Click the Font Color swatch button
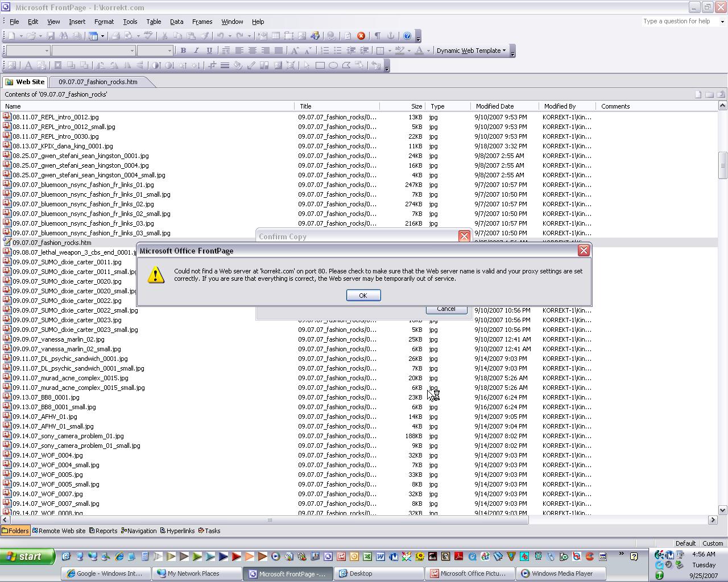 pyautogui.click(x=419, y=51)
